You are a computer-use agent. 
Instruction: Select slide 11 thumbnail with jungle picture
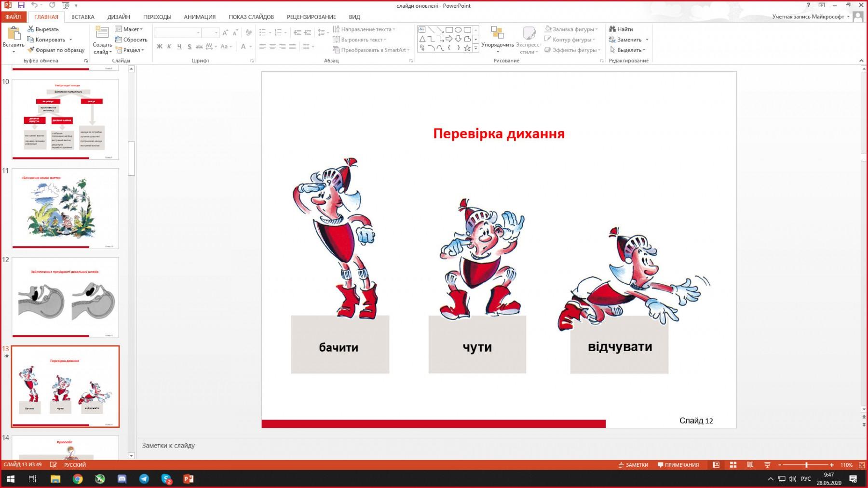coord(65,208)
